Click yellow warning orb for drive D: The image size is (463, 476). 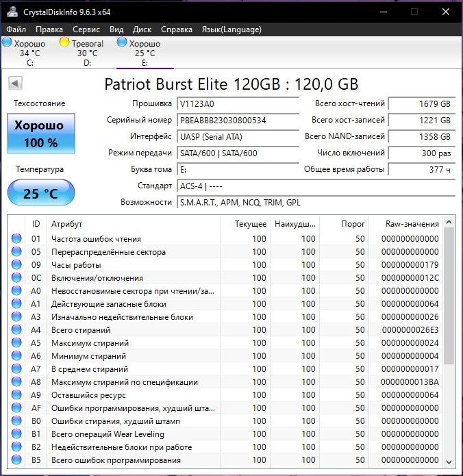click(x=64, y=42)
